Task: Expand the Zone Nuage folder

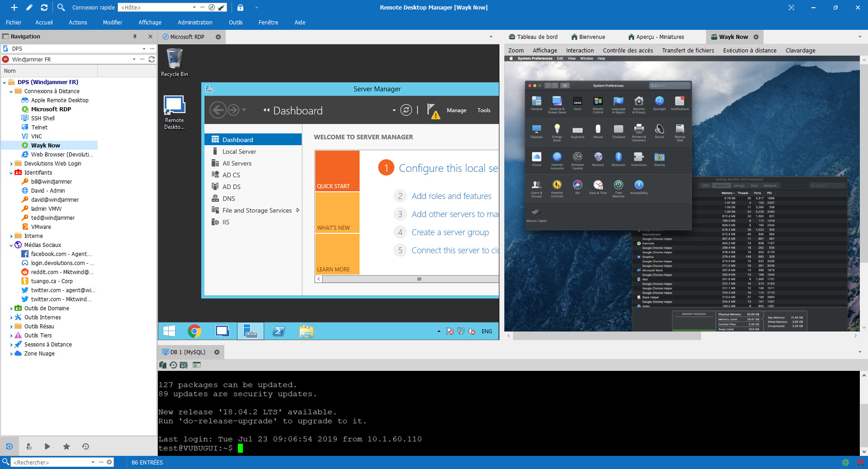Action: point(11,354)
